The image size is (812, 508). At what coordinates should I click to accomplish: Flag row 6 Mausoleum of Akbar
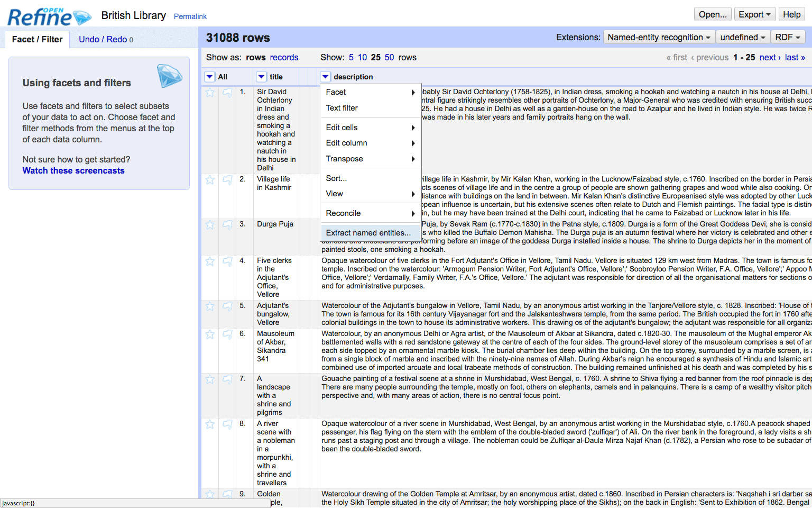pyautogui.click(x=227, y=334)
